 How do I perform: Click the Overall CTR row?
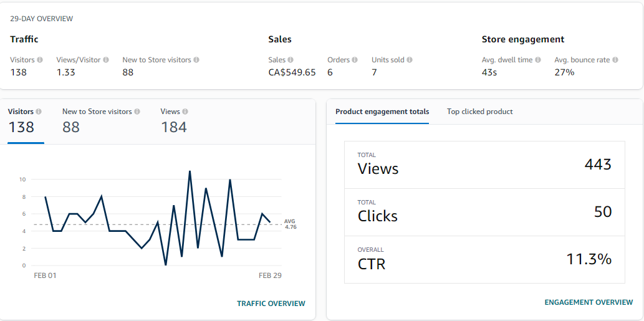tap(484, 259)
